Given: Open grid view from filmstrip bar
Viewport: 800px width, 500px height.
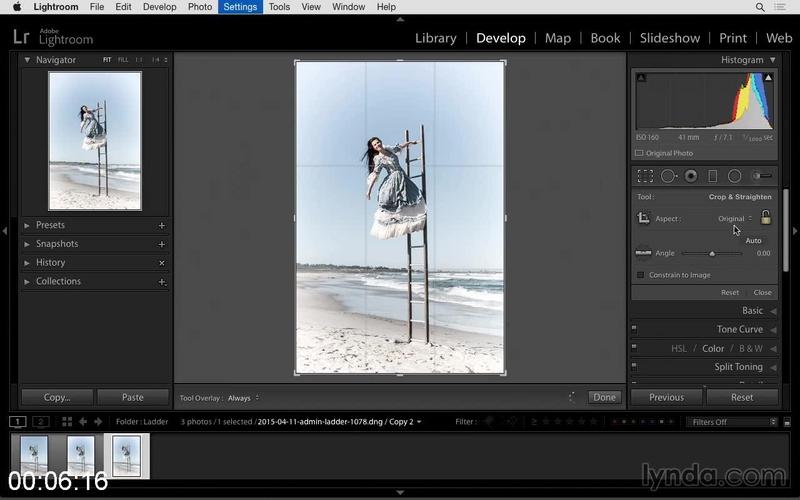Looking at the screenshot, I should pos(67,421).
